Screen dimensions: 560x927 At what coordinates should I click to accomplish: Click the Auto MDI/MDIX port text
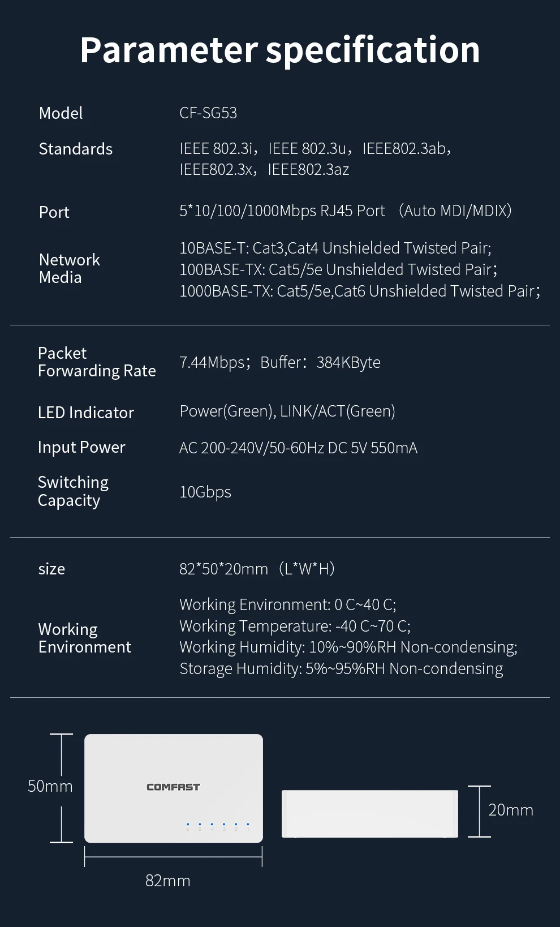pos(455,211)
